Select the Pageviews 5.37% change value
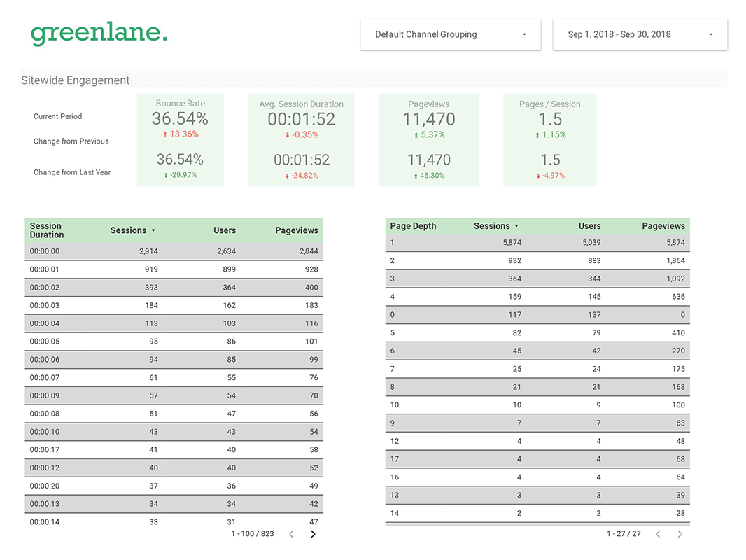Image resolution: width=746 pixels, height=560 pixels. (429, 134)
